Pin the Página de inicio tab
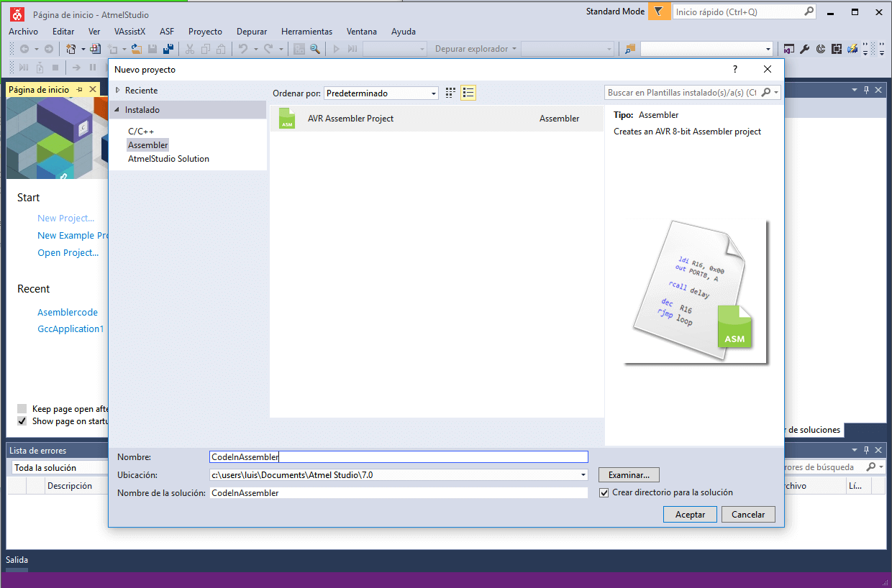 click(80, 90)
